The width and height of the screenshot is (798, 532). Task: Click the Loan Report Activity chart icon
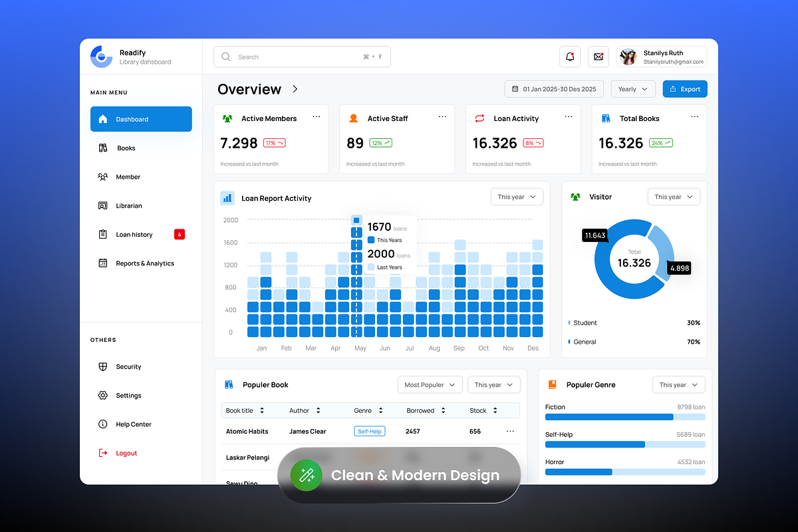pyautogui.click(x=227, y=198)
